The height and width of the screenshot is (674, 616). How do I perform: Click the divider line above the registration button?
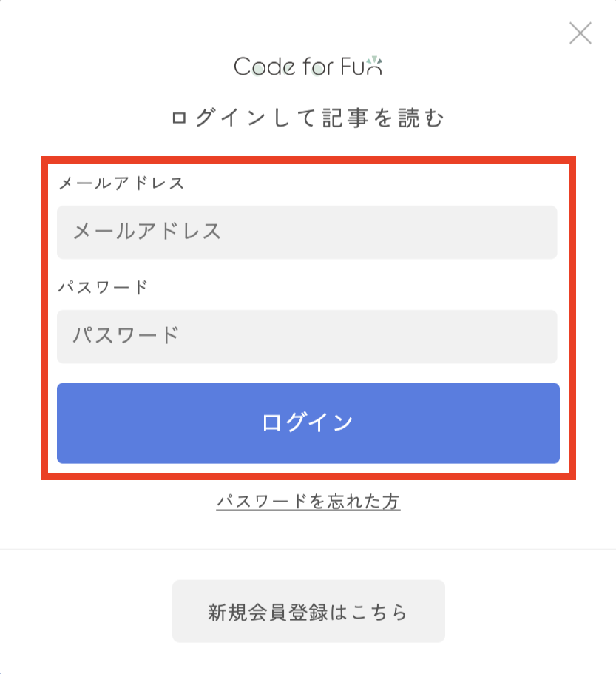click(x=308, y=550)
